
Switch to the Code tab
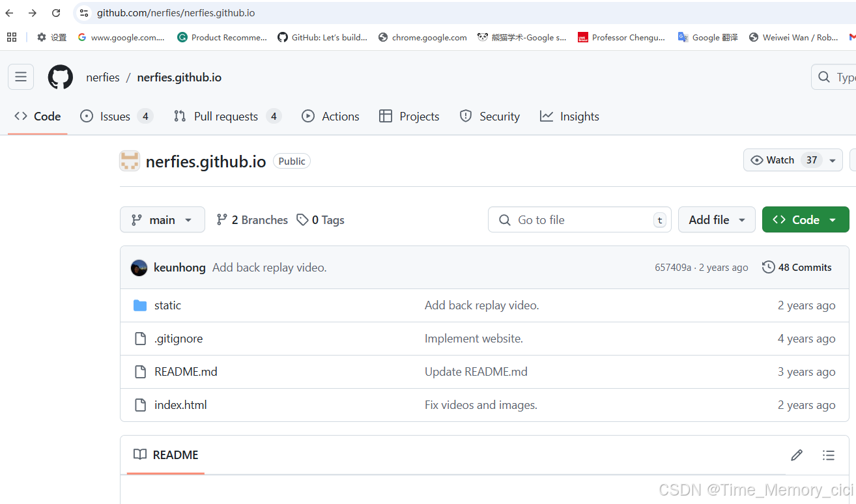tap(38, 117)
